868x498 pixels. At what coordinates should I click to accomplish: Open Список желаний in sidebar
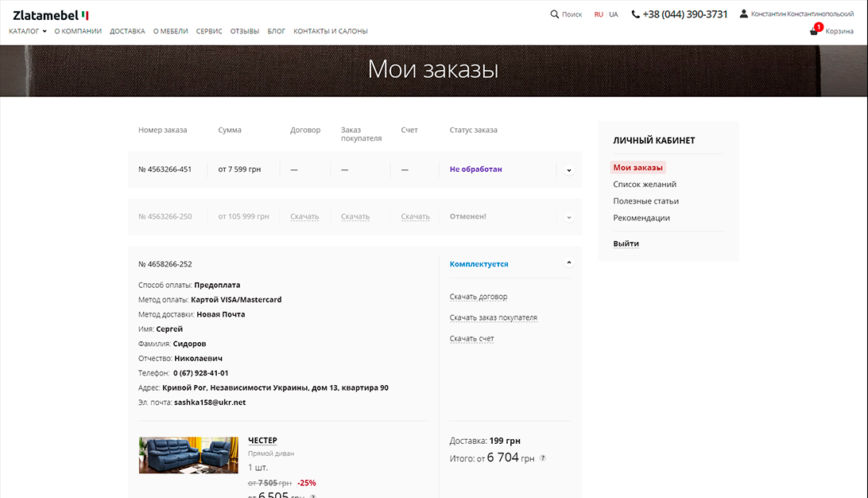pyautogui.click(x=645, y=185)
